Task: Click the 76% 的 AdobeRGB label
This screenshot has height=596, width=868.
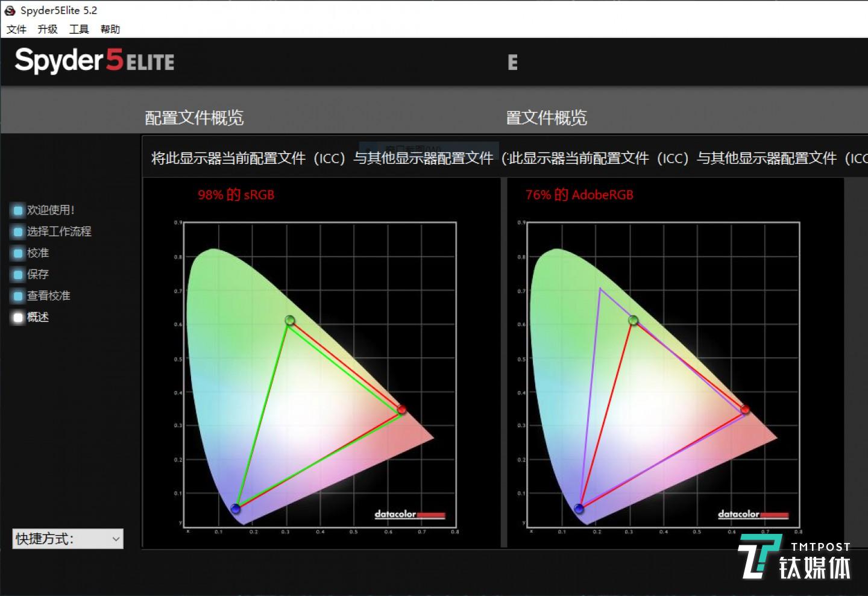Action: (579, 195)
